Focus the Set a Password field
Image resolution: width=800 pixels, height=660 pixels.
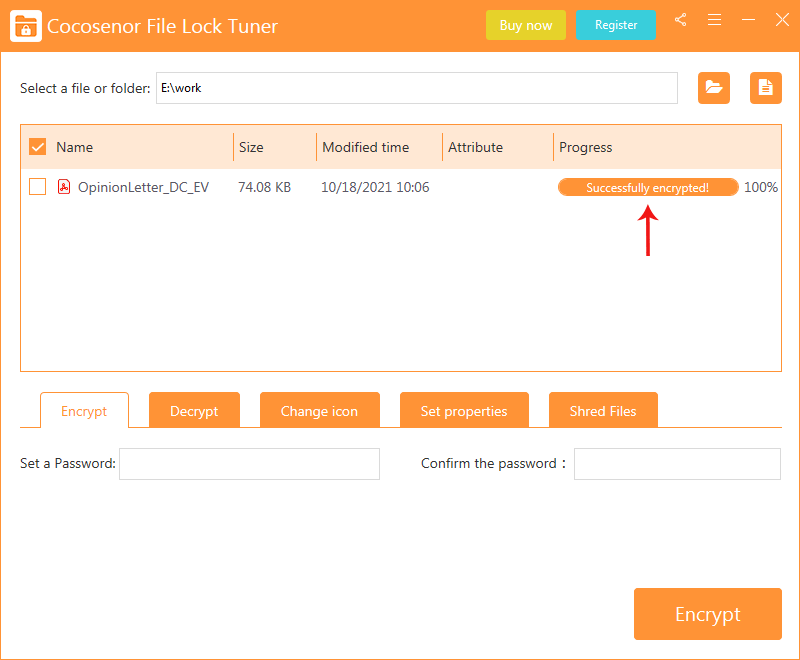[249, 464]
